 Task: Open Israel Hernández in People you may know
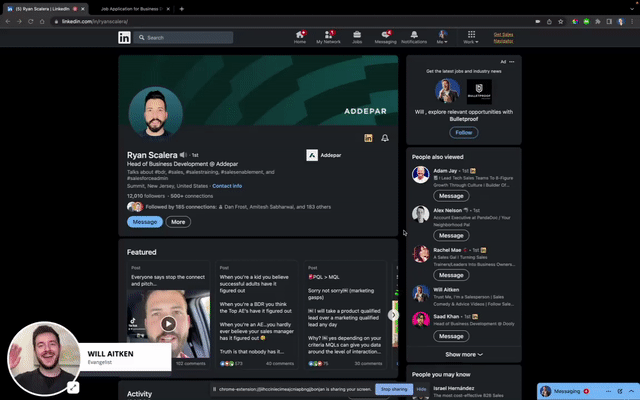click(453, 388)
